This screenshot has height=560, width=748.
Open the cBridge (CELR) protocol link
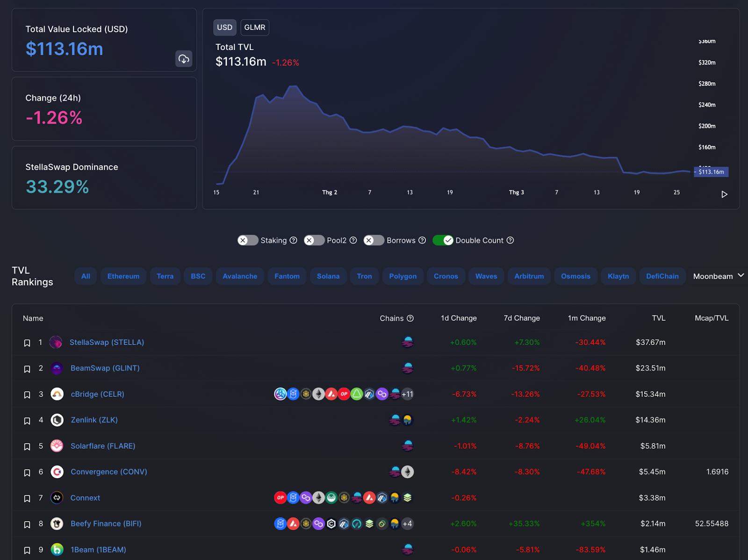coord(98,394)
